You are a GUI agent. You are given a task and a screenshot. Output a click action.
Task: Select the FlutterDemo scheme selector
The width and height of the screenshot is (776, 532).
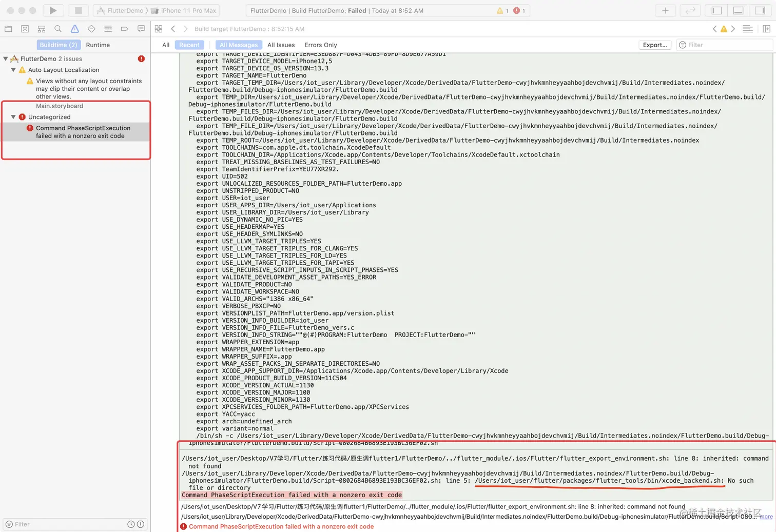(x=121, y=10)
